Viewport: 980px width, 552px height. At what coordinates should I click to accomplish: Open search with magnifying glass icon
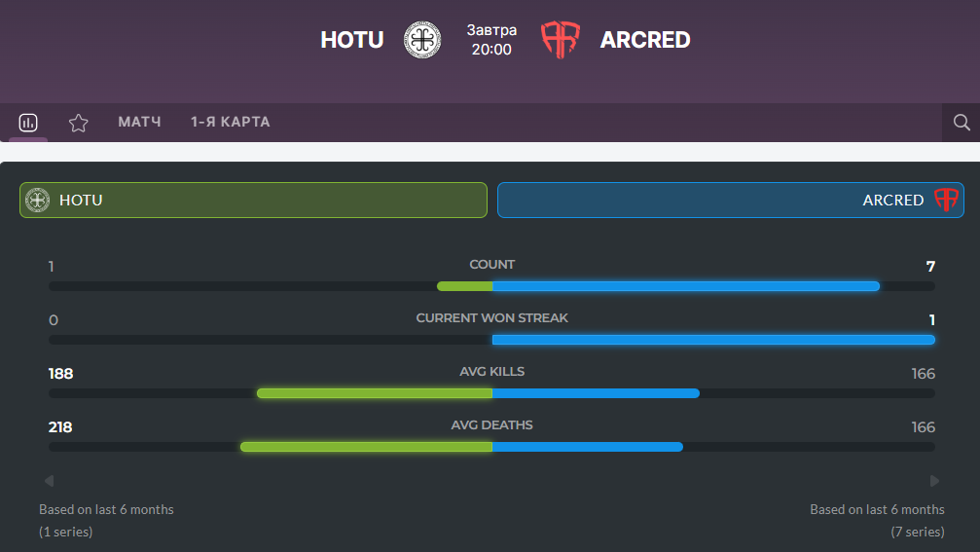[962, 123]
